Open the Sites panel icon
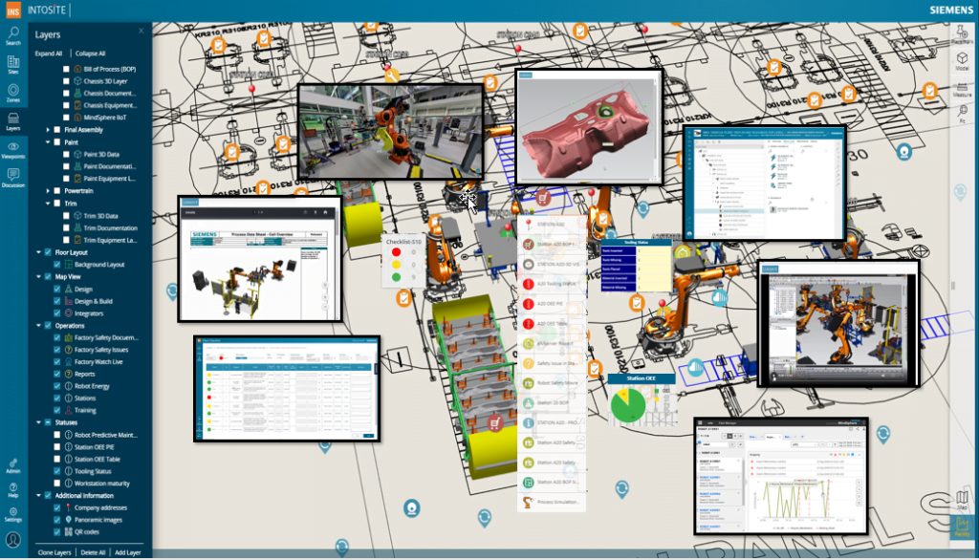The width and height of the screenshot is (979, 560). pyautogui.click(x=13, y=64)
